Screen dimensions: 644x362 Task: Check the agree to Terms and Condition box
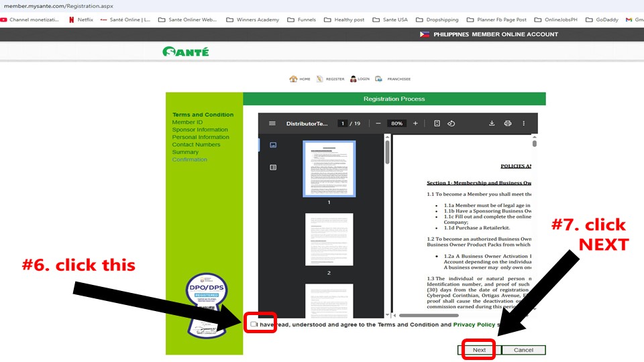coord(253,324)
